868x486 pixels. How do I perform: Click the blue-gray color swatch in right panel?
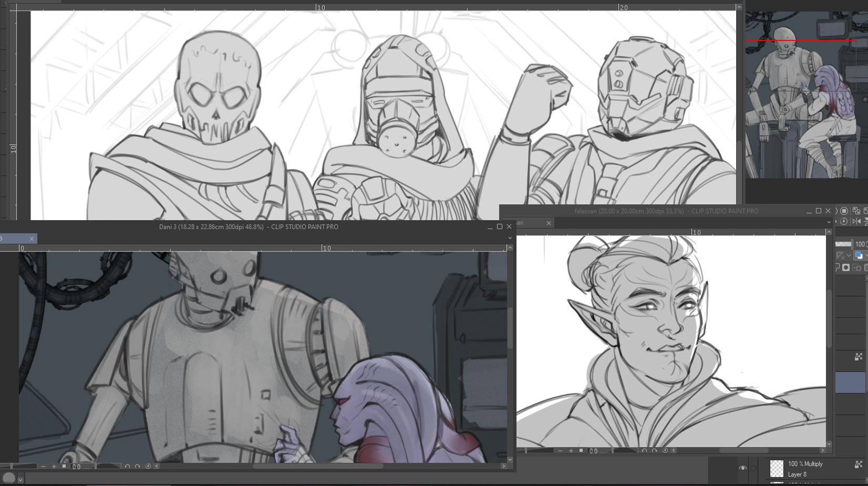[x=850, y=382]
